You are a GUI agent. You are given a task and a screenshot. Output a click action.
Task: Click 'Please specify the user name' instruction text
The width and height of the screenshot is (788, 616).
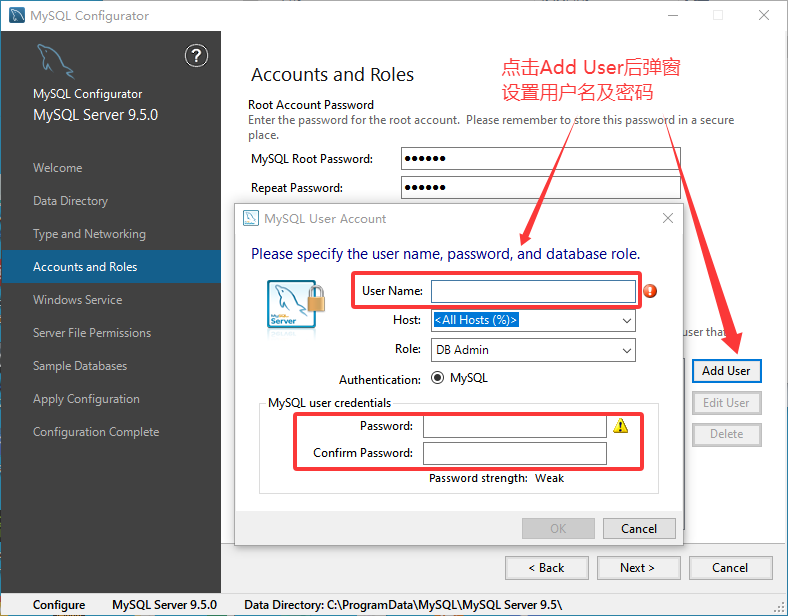click(x=445, y=254)
